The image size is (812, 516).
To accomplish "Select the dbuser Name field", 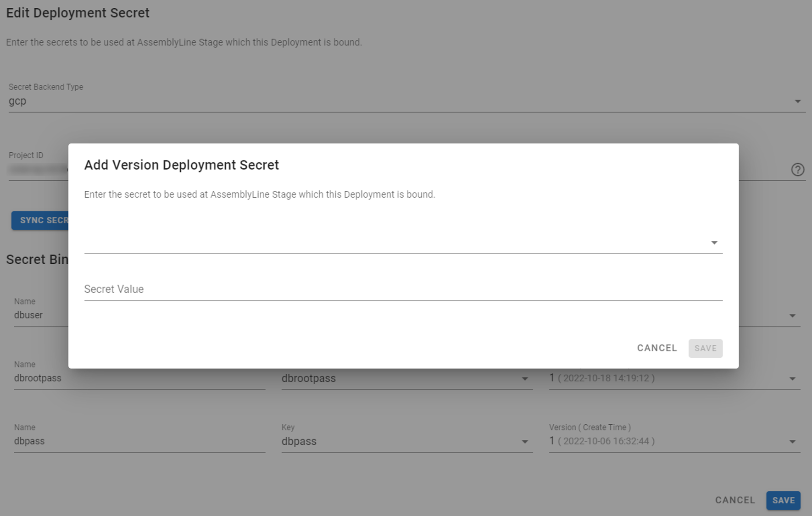I will [x=40, y=315].
